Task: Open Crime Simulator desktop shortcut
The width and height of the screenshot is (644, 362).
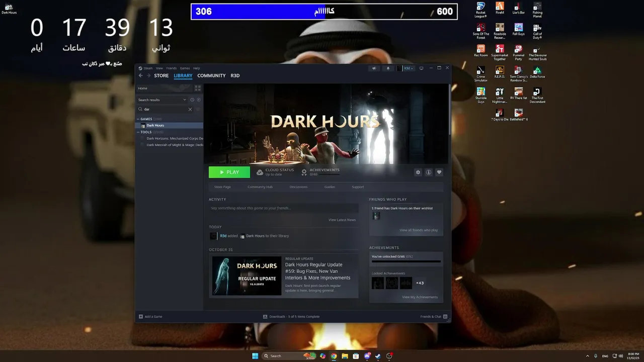Action: pos(480,74)
